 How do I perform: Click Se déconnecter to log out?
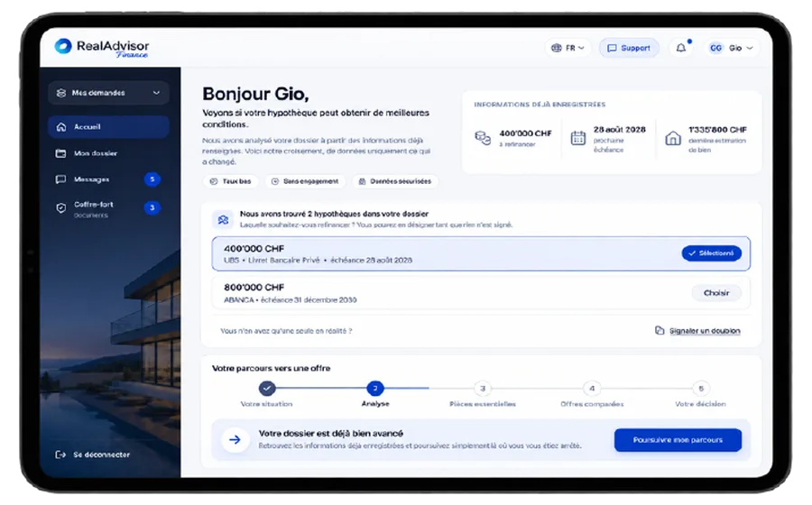(93, 454)
